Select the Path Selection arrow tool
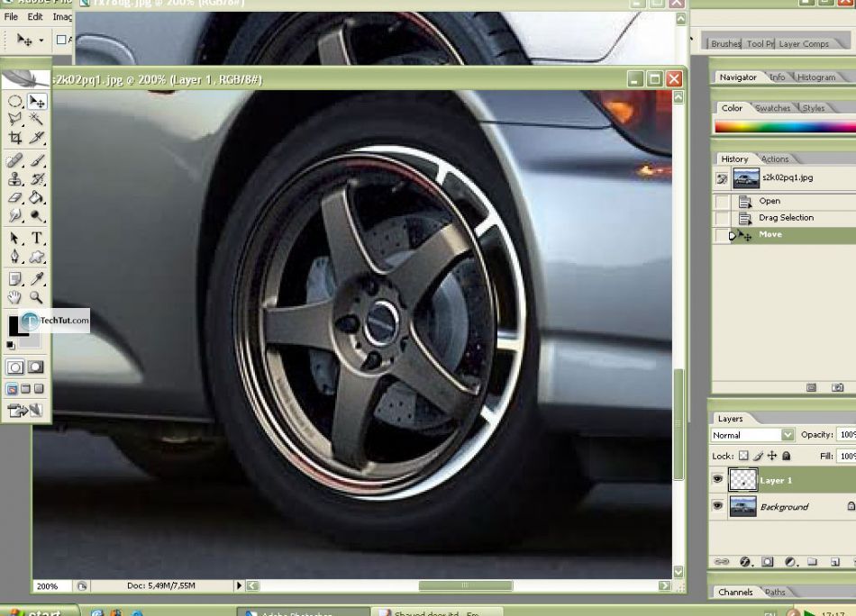856x616 pixels. [14, 239]
